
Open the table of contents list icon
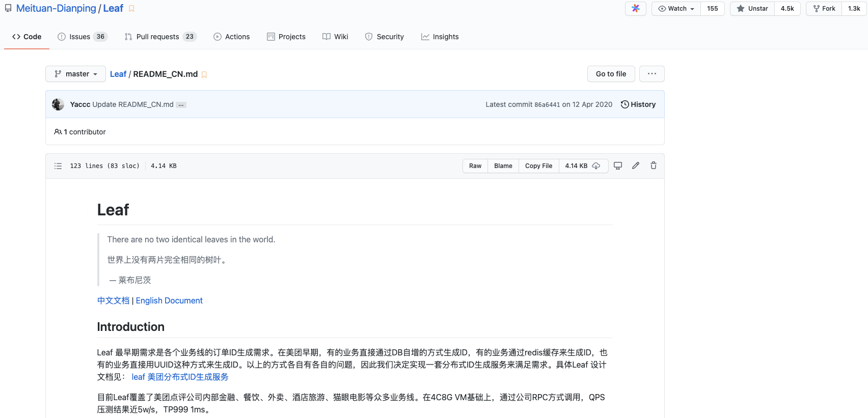click(58, 166)
